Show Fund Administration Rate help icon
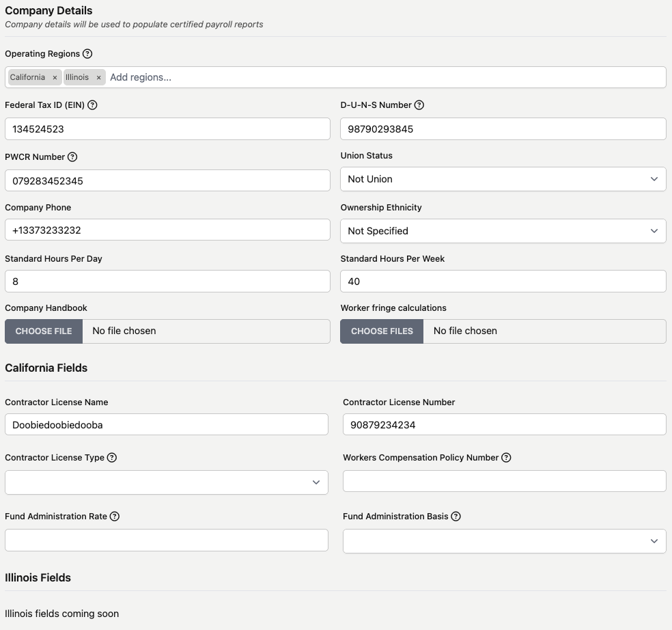Viewport: 672px width, 630px height. 115,517
